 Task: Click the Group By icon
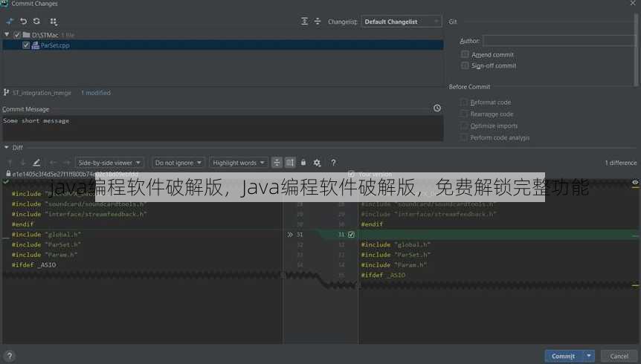[x=54, y=22]
